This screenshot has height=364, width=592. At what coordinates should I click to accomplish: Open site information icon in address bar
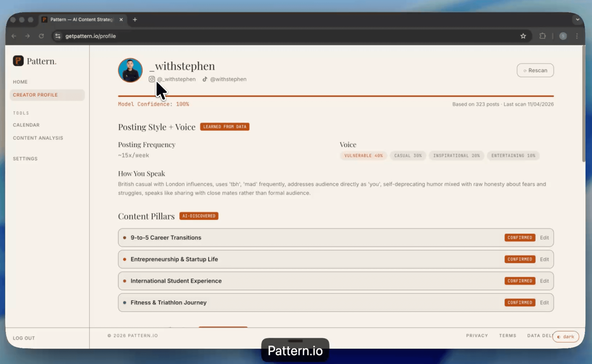click(58, 36)
